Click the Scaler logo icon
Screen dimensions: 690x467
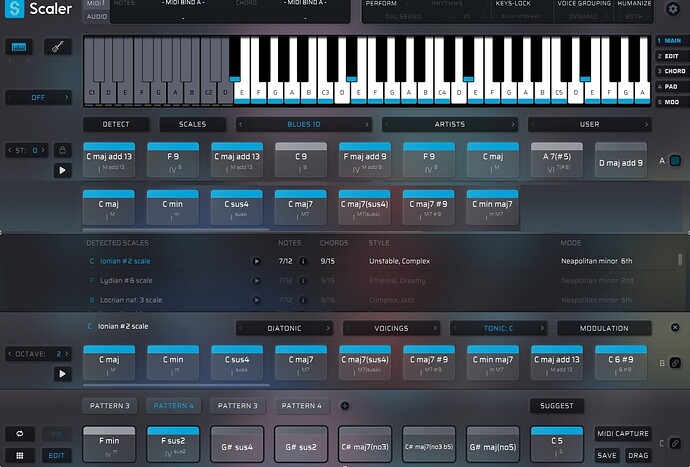pos(15,8)
